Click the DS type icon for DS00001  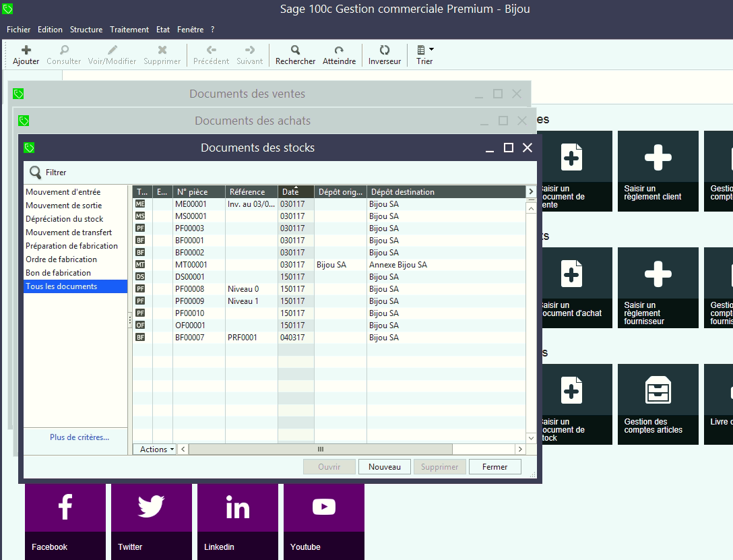(140, 277)
